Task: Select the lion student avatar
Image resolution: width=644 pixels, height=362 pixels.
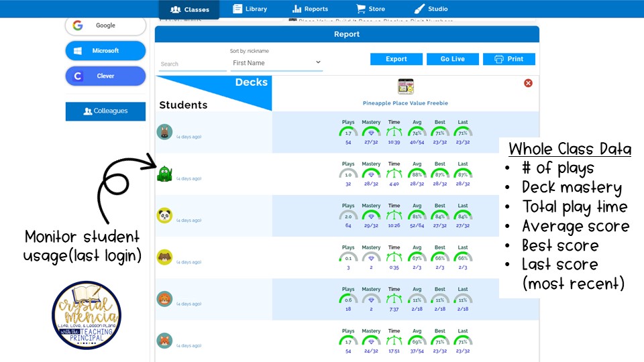Action: [164, 299]
